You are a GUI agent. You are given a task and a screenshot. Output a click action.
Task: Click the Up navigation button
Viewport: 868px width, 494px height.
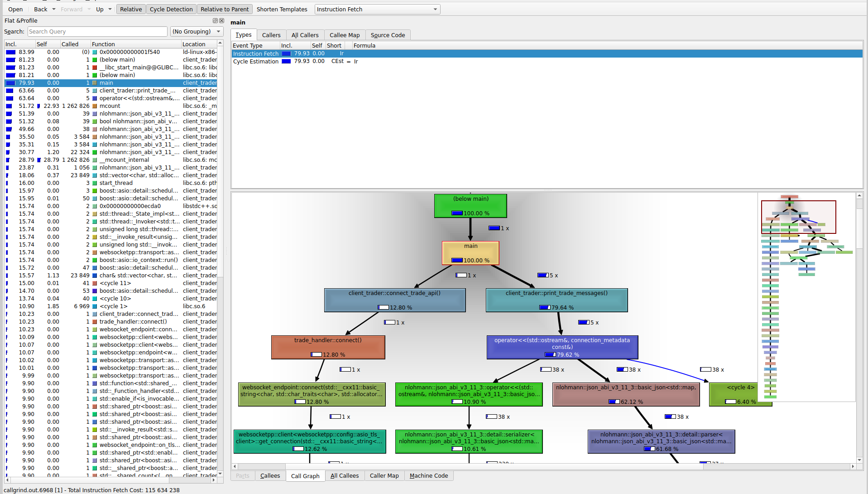pyautogui.click(x=100, y=9)
